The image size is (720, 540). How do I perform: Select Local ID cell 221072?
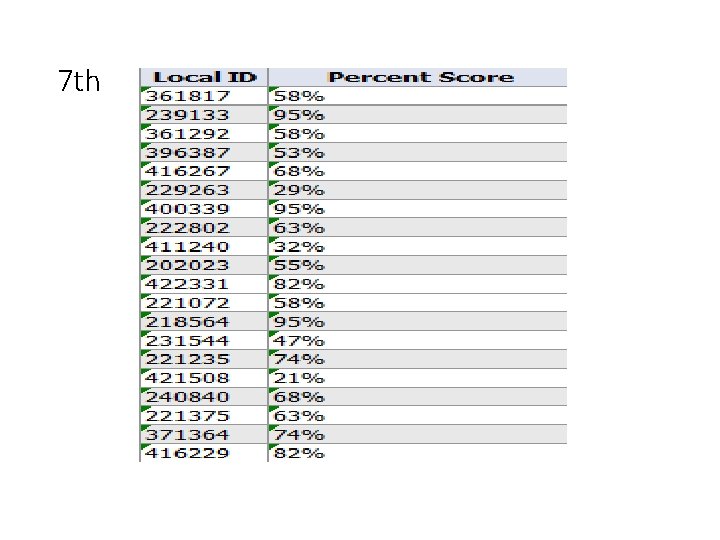[x=204, y=303]
